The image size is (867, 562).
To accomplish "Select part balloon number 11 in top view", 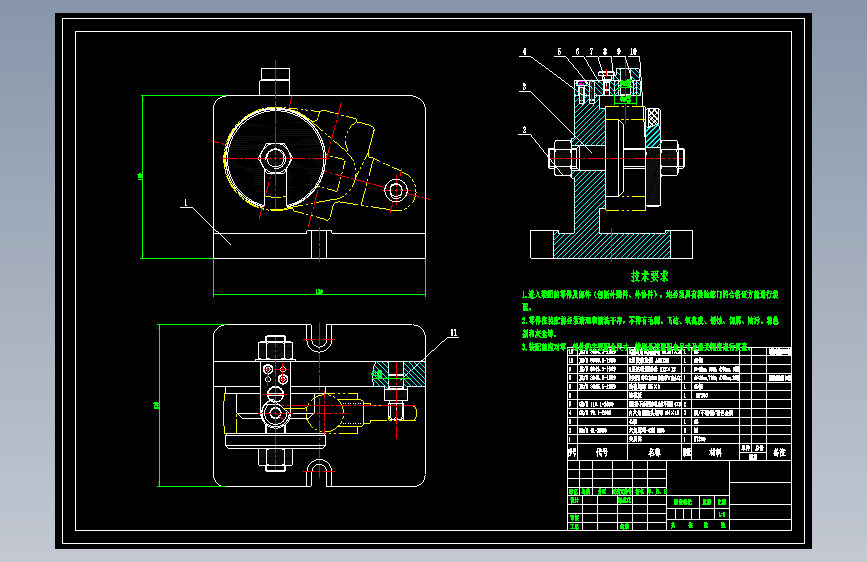I will 453,333.
